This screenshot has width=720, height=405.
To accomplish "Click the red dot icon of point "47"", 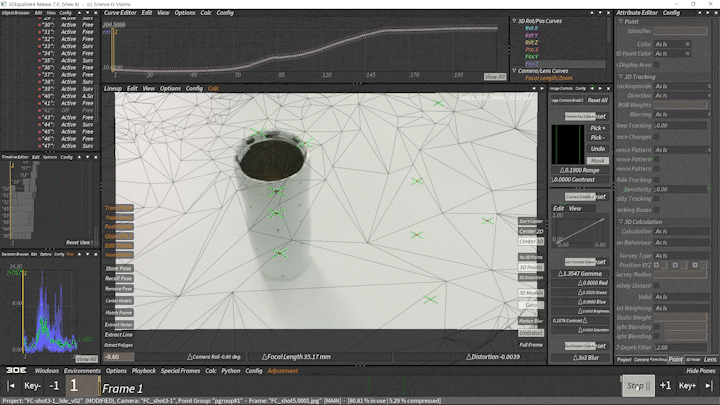I will click(x=39, y=146).
